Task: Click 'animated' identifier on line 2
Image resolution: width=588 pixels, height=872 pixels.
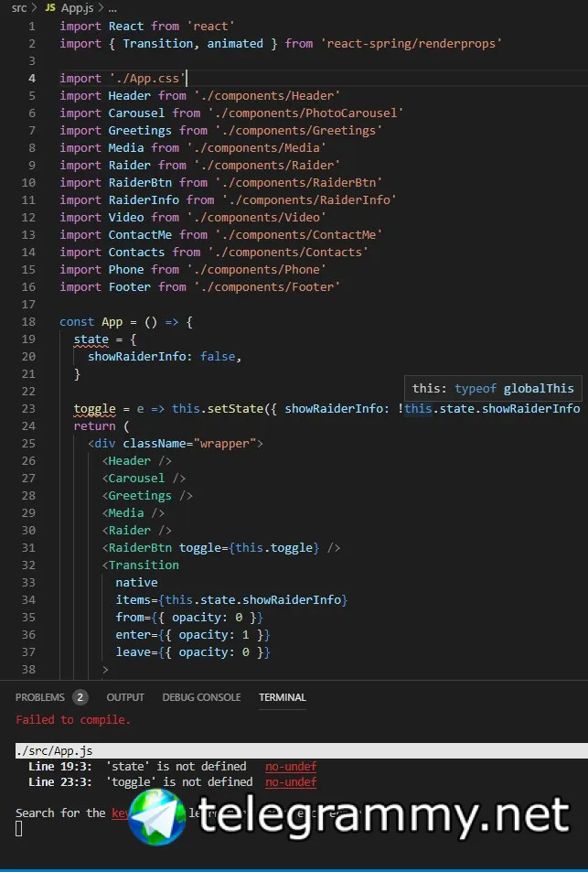Action: coord(235,43)
